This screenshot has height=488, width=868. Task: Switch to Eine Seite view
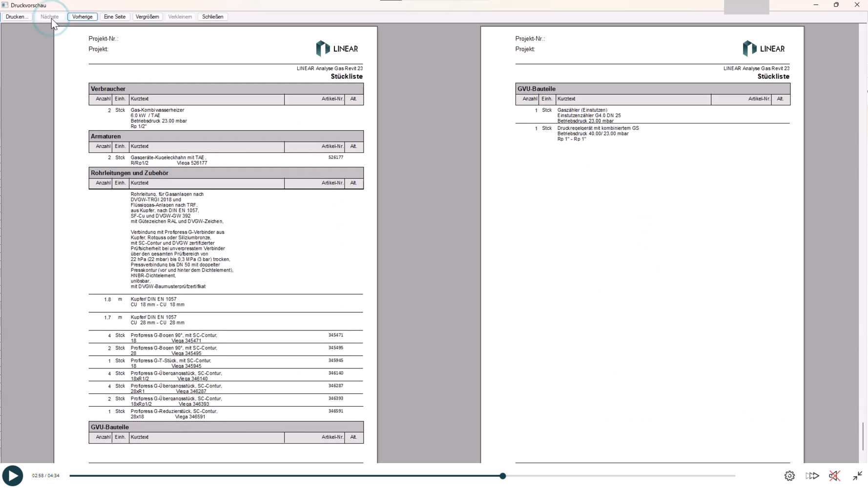point(115,17)
